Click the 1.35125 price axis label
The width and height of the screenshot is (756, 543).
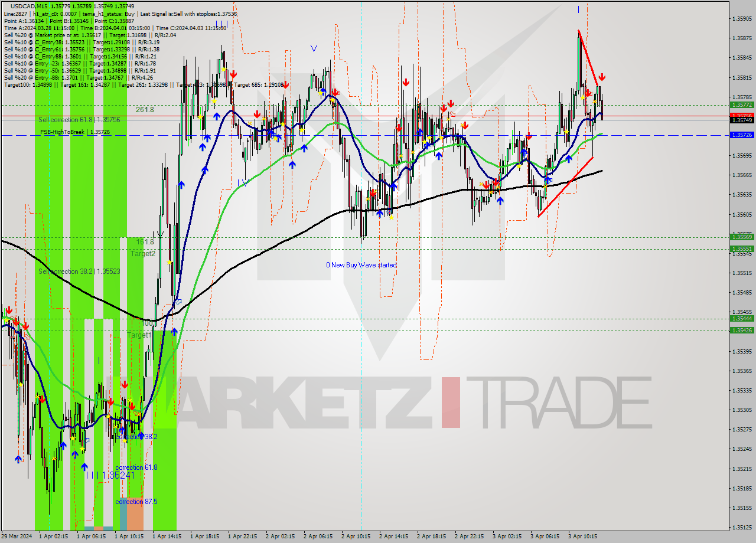742,528
